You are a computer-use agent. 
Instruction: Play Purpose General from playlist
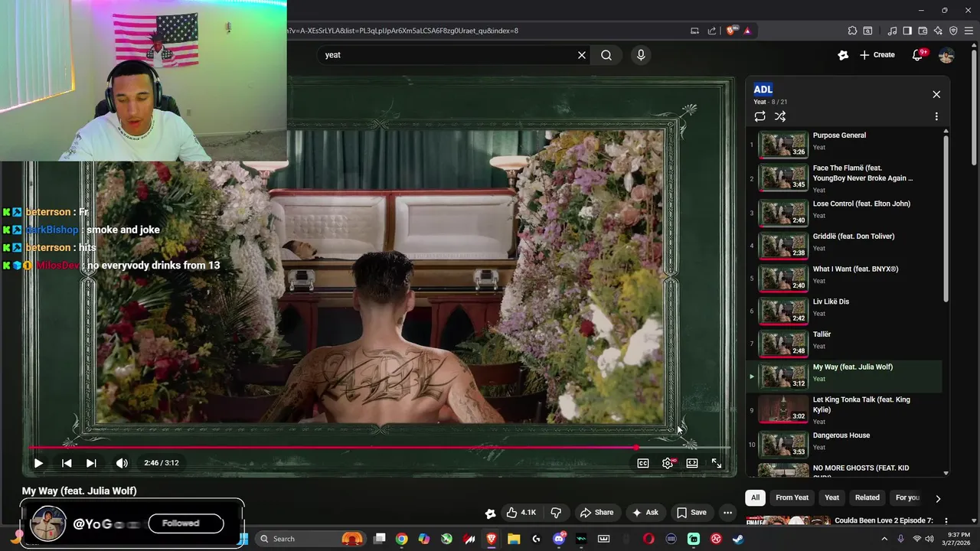click(x=844, y=145)
